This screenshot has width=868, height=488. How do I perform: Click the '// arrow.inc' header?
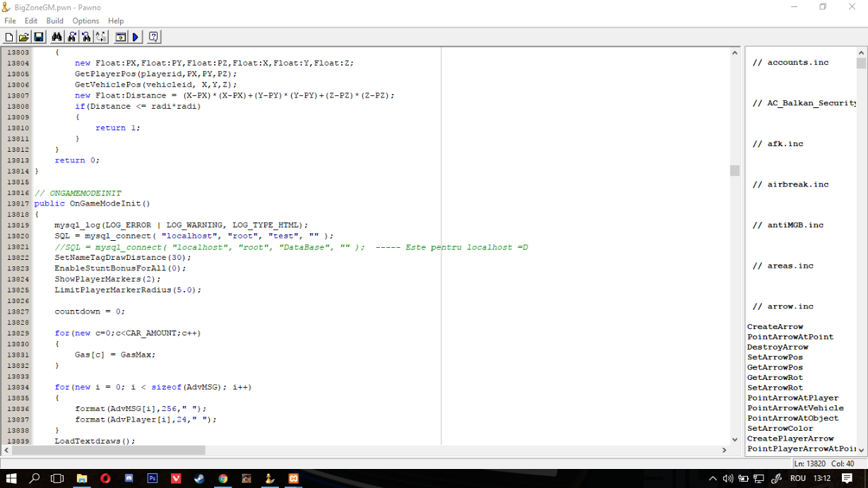pyautogui.click(x=783, y=307)
